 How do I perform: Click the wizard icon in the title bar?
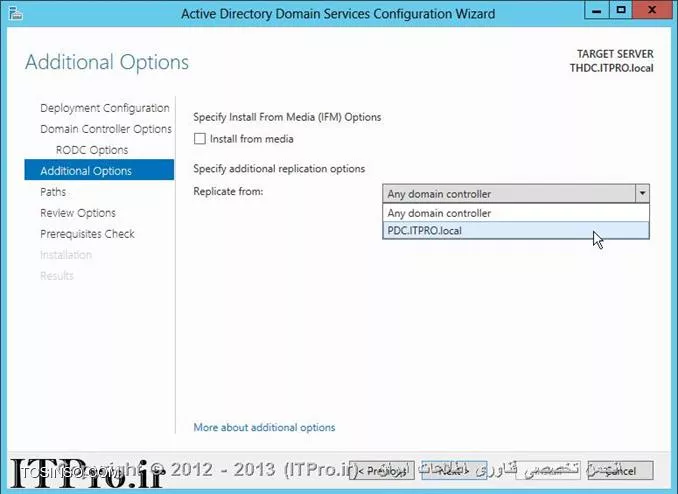pos(16,13)
